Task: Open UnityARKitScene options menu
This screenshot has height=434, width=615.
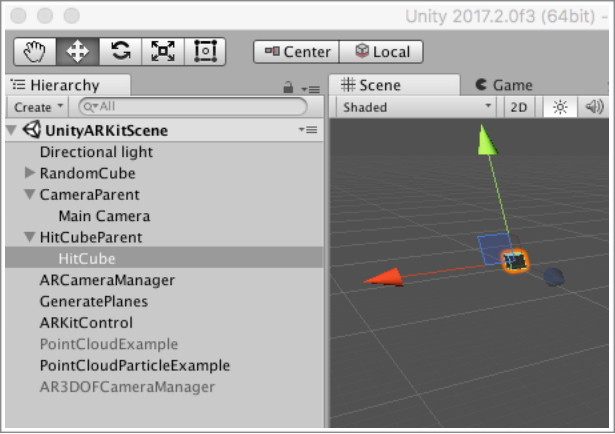Action: coord(308,130)
